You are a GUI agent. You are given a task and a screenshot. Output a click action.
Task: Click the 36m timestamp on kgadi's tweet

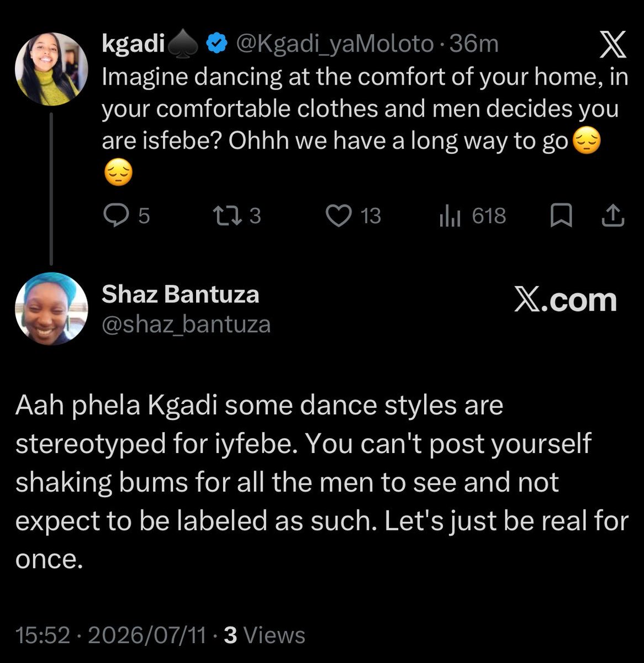point(474,44)
